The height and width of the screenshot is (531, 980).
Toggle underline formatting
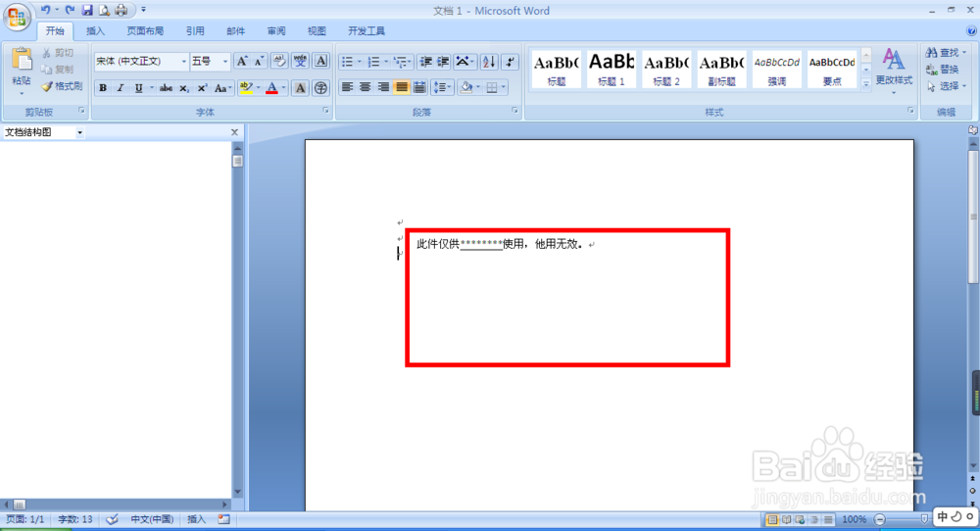(x=138, y=89)
